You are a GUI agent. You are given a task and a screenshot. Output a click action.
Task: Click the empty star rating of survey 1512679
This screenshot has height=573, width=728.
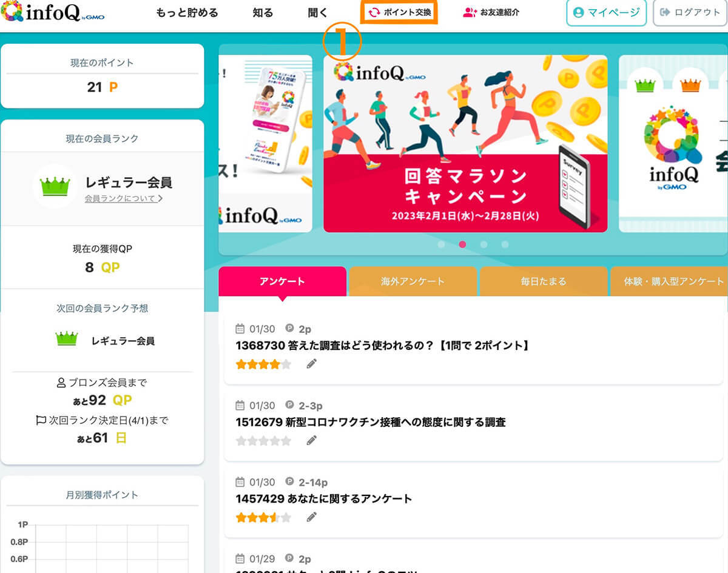pos(263,441)
